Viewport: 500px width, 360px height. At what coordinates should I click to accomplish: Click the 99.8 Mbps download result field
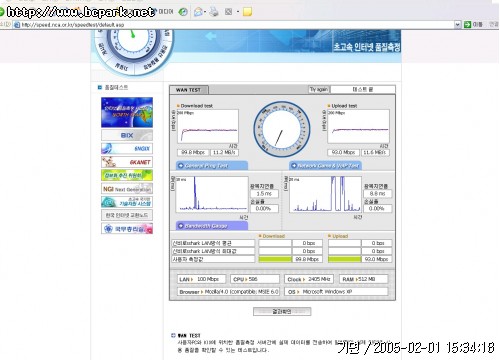coord(193,152)
